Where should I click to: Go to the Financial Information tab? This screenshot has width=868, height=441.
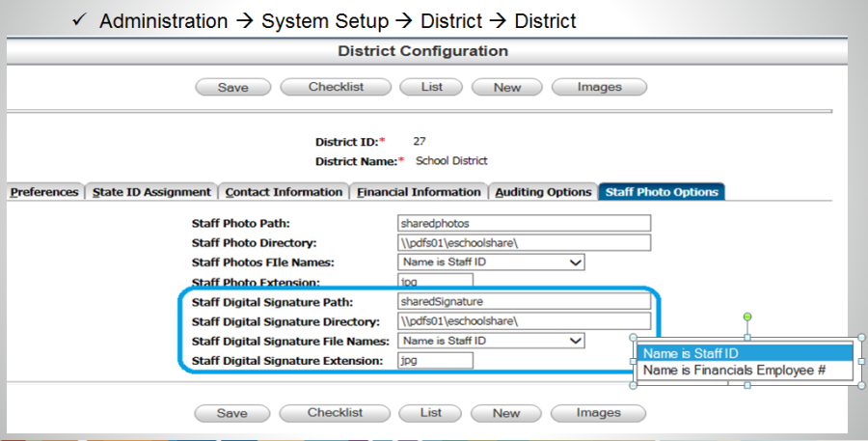(419, 192)
